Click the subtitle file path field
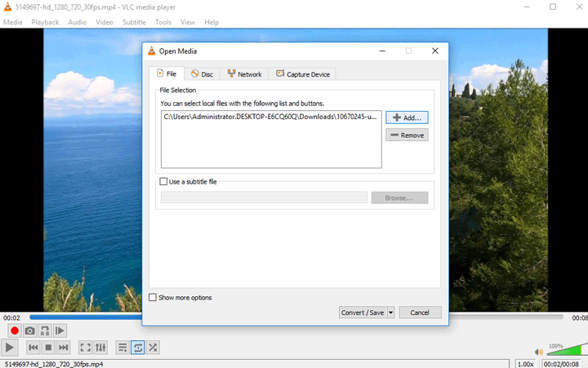Screen dimensions: 588x368 pyautogui.click(x=264, y=197)
